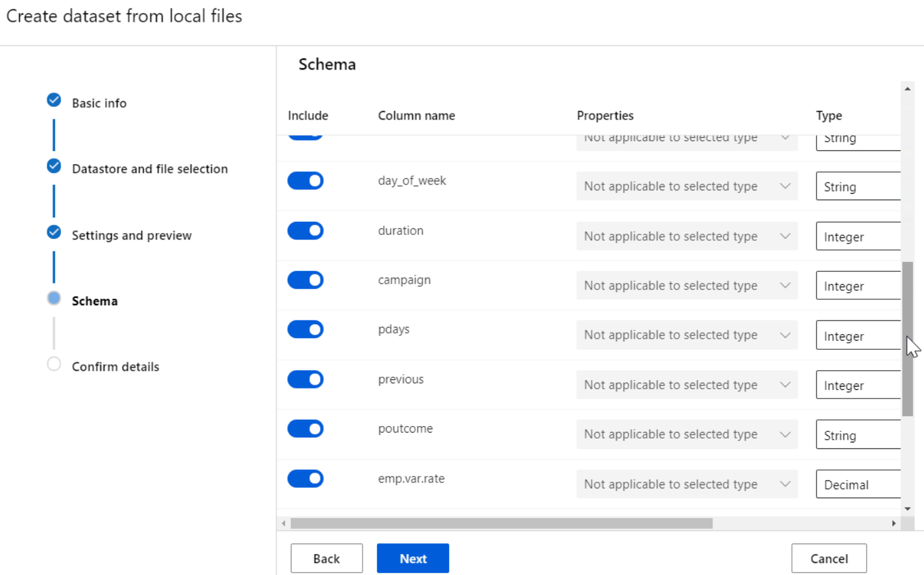
Task: Click the horizontal scroll right arrow
Action: (893, 523)
